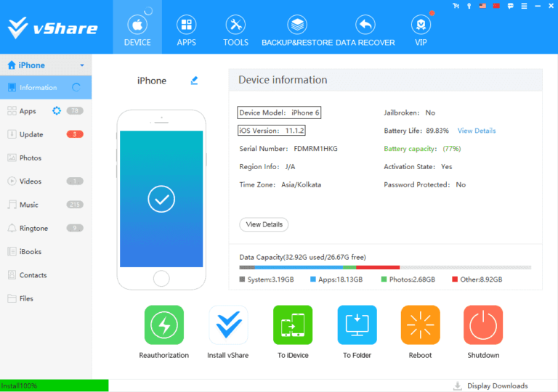
Task: Click the Shutdown icon
Action: [x=483, y=324]
